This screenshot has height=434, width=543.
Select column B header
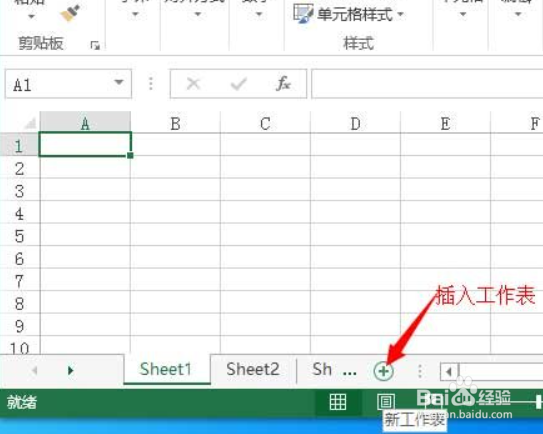pyautogui.click(x=176, y=122)
